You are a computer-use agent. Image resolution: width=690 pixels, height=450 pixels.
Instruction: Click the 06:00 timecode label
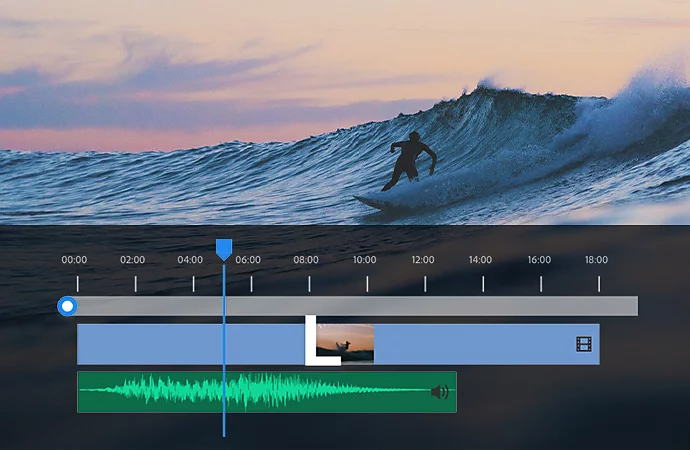click(x=248, y=260)
